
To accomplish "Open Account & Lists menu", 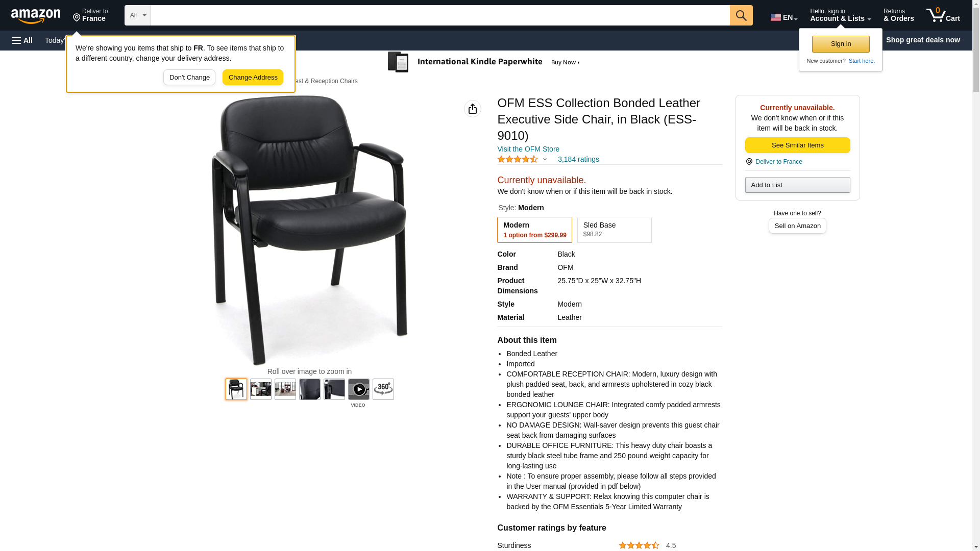I will [840, 15].
